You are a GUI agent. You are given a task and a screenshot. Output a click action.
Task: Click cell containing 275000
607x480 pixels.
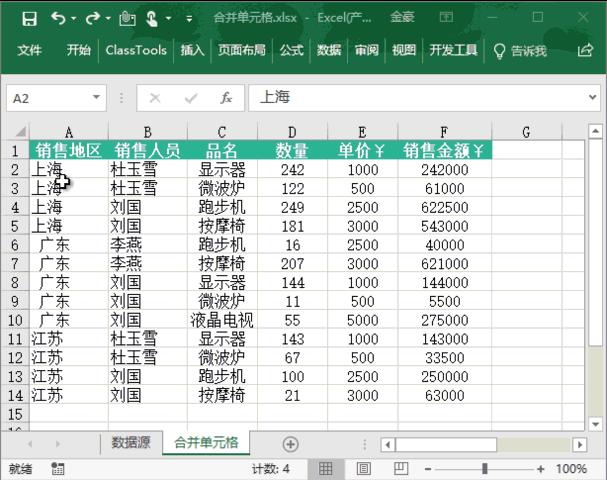[444, 320]
